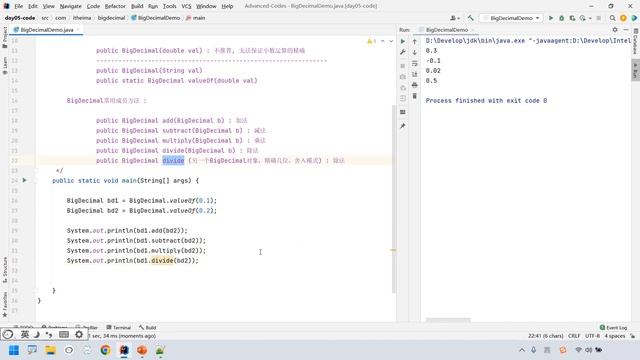Print the console output with printer icon
Image resolution: width=640 pixels, height=360 pixels.
tap(415, 85)
